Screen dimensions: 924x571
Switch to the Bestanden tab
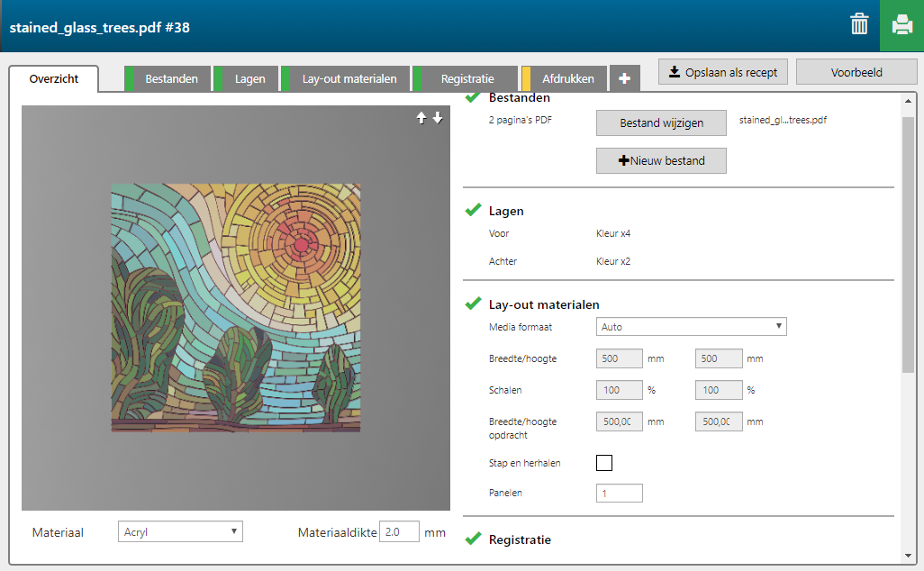168,78
